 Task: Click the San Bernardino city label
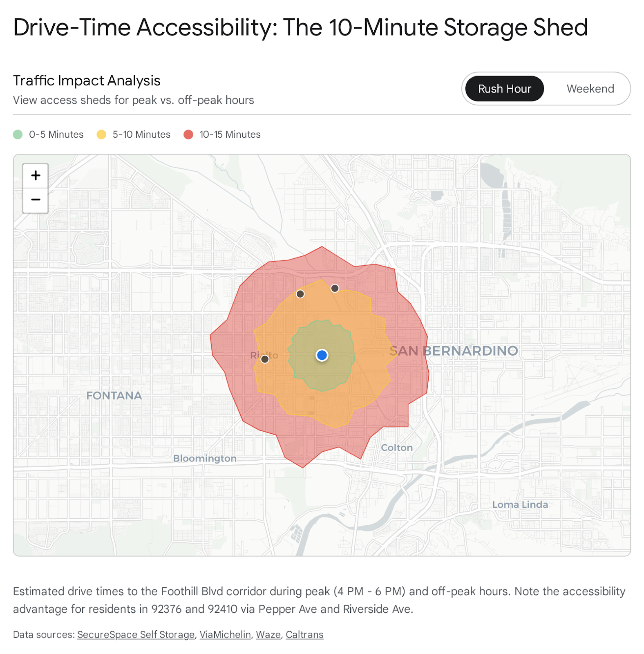[454, 351]
